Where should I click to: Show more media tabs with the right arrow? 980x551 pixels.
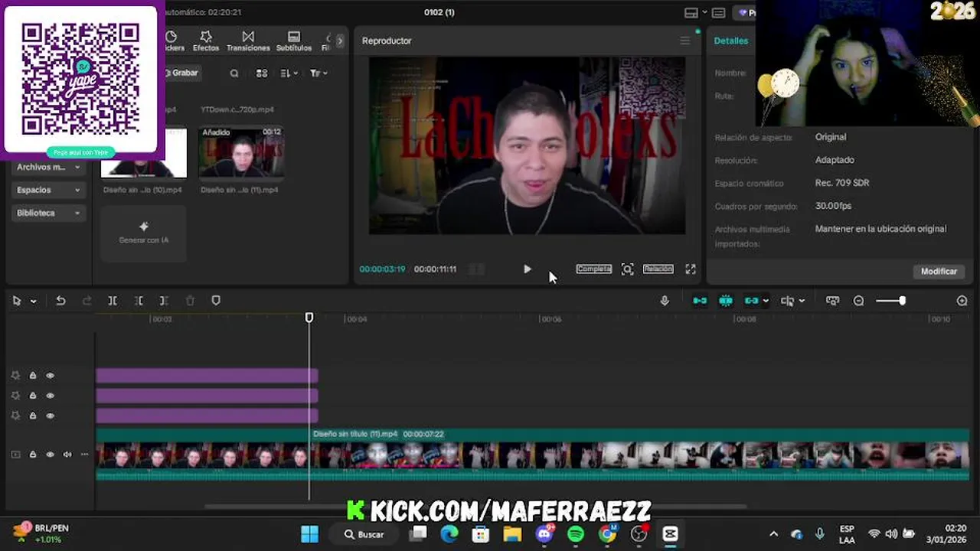(x=340, y=41)
